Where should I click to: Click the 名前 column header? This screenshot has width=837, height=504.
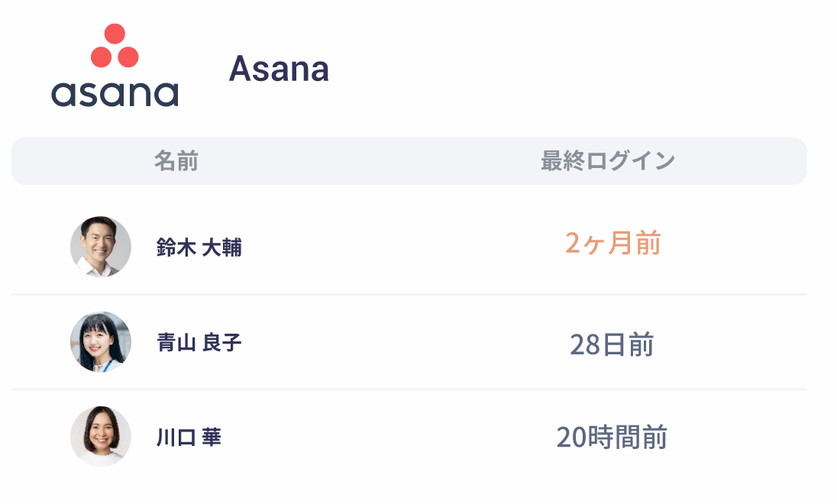click(x=176, y=160)
